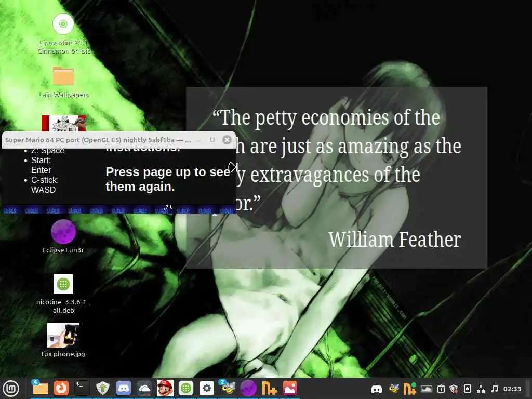Click the Nicotine+ tray icon

coord(410,389)
